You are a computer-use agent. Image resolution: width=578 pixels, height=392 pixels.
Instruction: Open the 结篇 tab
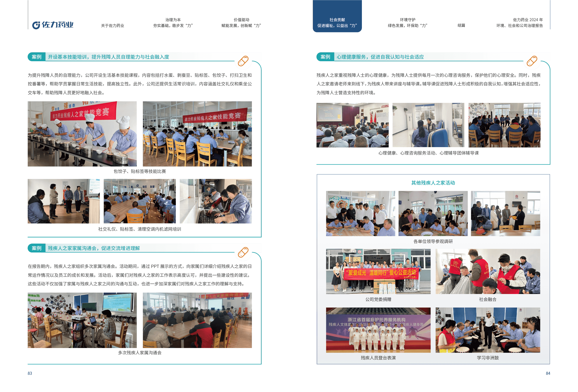[461, 26]
